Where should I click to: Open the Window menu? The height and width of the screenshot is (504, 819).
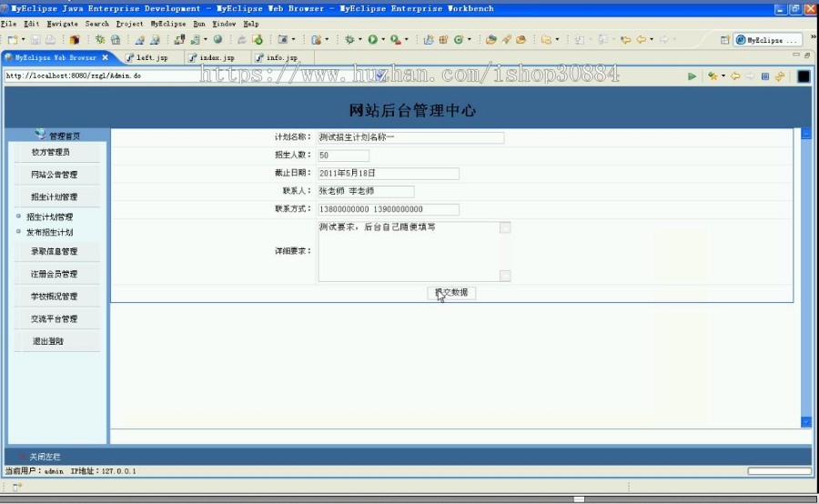point(224,24)
